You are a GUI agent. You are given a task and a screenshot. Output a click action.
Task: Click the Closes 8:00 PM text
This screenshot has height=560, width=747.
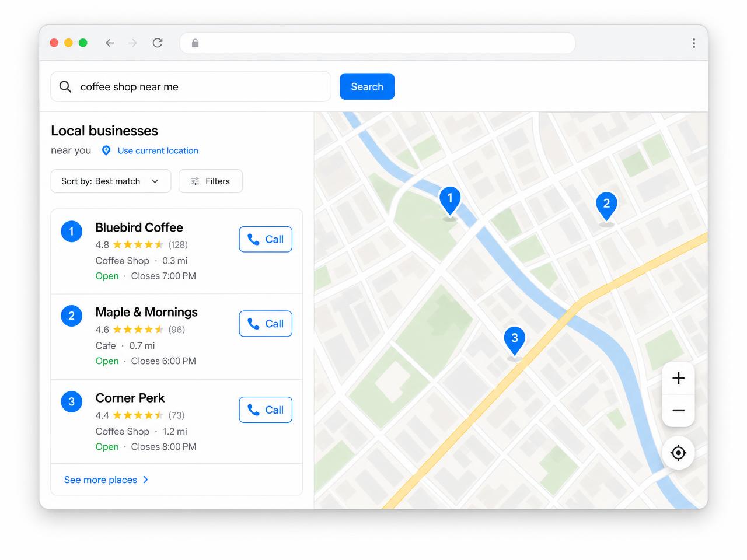(163, 447)
